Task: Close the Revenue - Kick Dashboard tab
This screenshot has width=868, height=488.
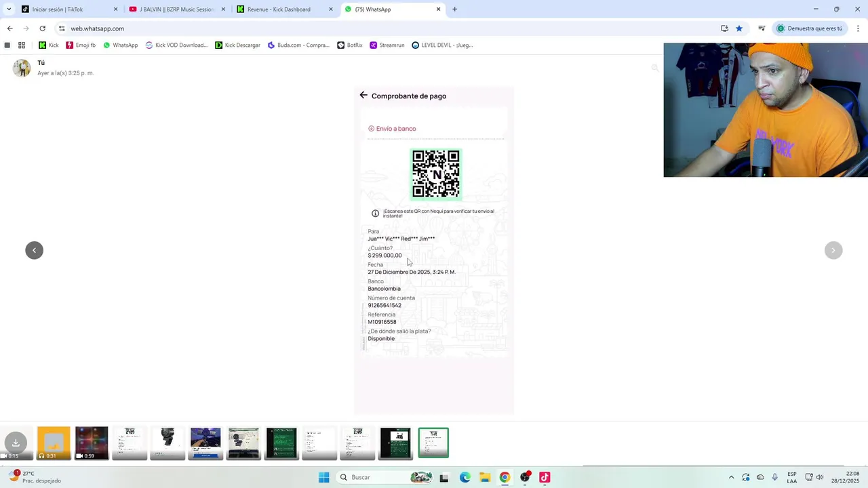Action: pos(331,9)
